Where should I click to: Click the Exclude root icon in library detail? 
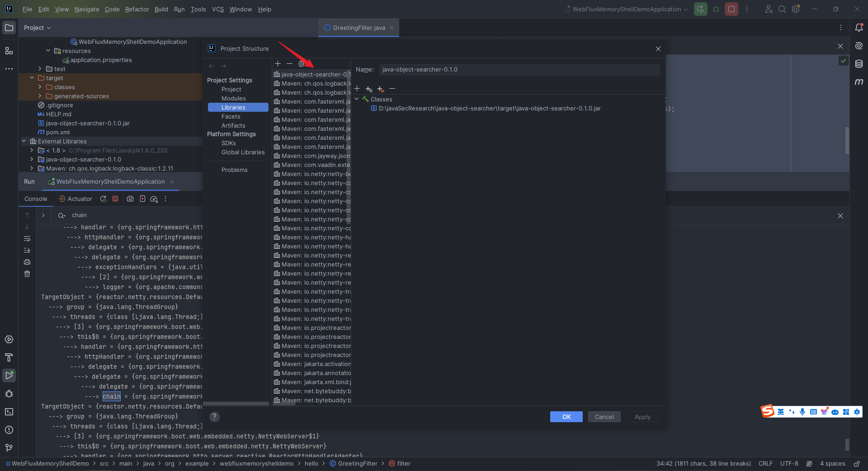click(x=381, y=89)
